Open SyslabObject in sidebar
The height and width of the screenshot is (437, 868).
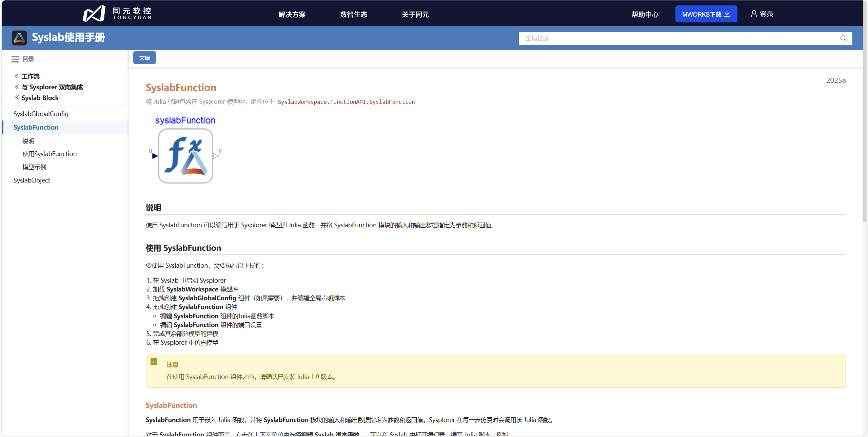point(32,180)
